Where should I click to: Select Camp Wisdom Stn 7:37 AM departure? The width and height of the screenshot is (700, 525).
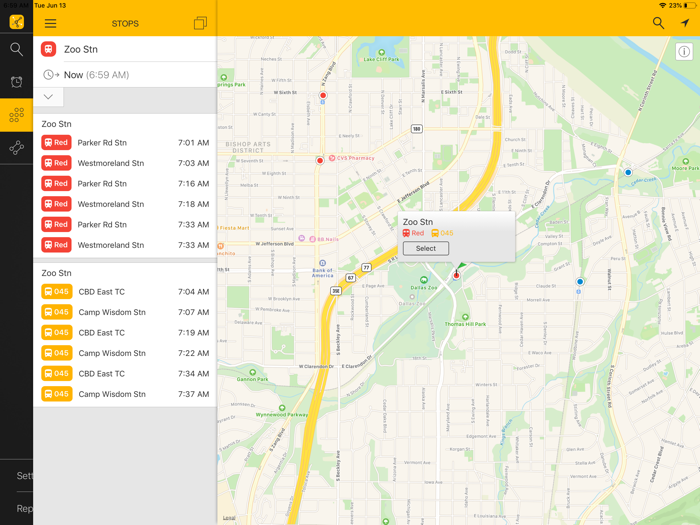(x=125, y=395)
